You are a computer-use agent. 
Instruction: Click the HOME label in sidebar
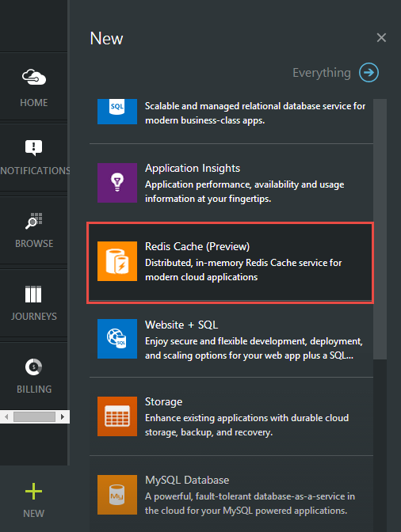pyautogui.click(x=33, y=102)
